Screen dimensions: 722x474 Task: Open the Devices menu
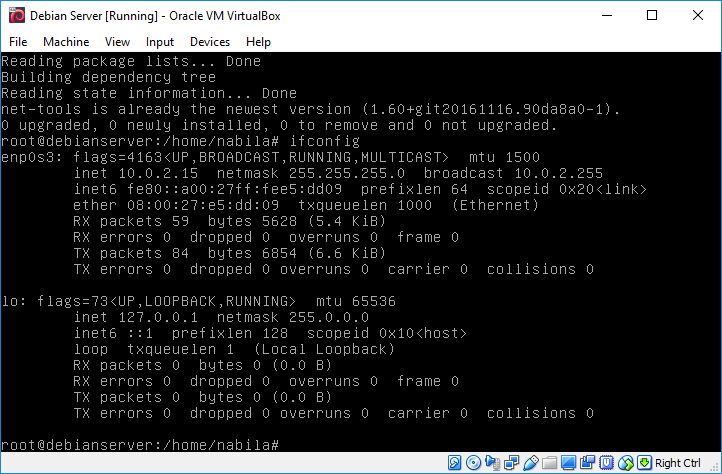(x=210, y=42)
